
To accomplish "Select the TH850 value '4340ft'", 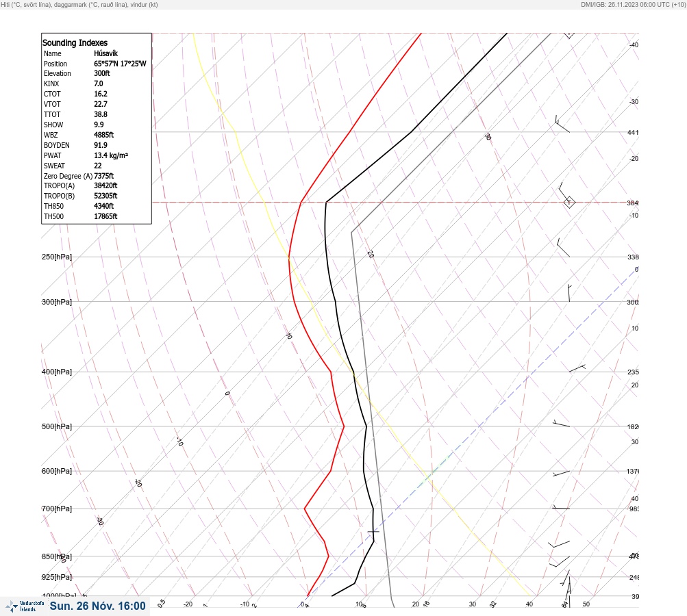I will tap(104, 206).
